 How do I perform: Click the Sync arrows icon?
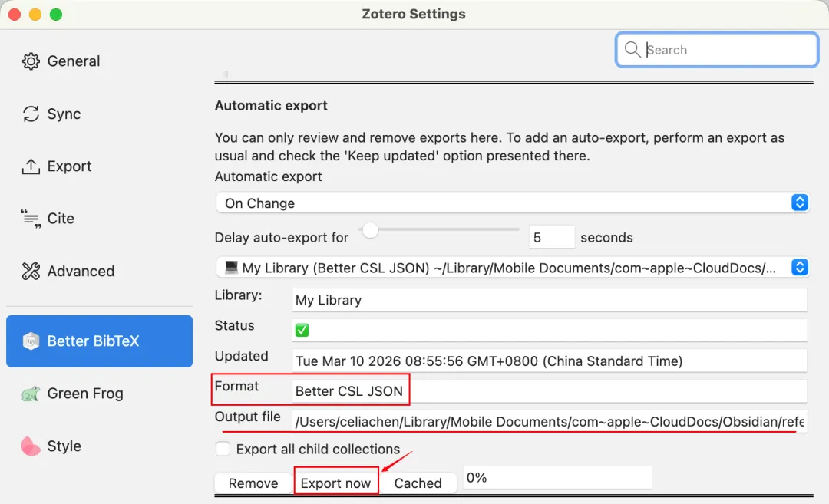tap(31, 114)
